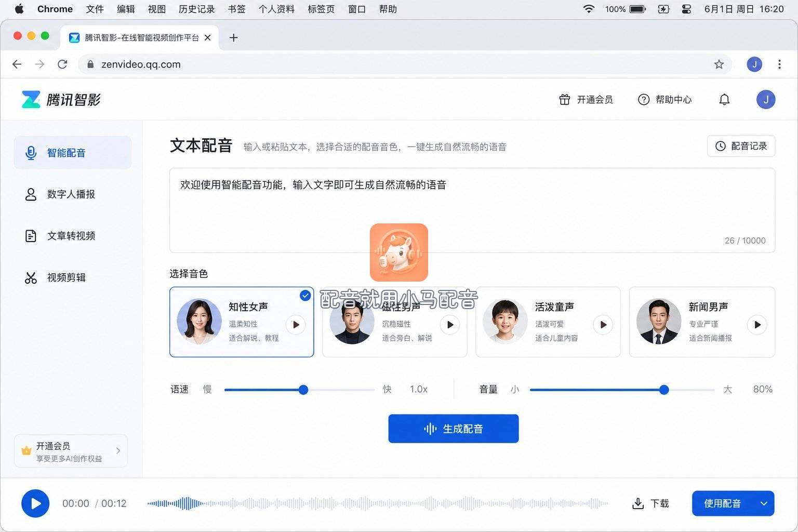Open the user avatar J in page header
798x532 pixels.
(765, 99)
